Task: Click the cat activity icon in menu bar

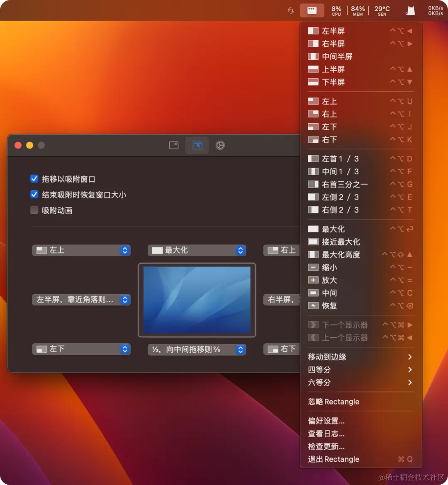Action: (410, 10)
